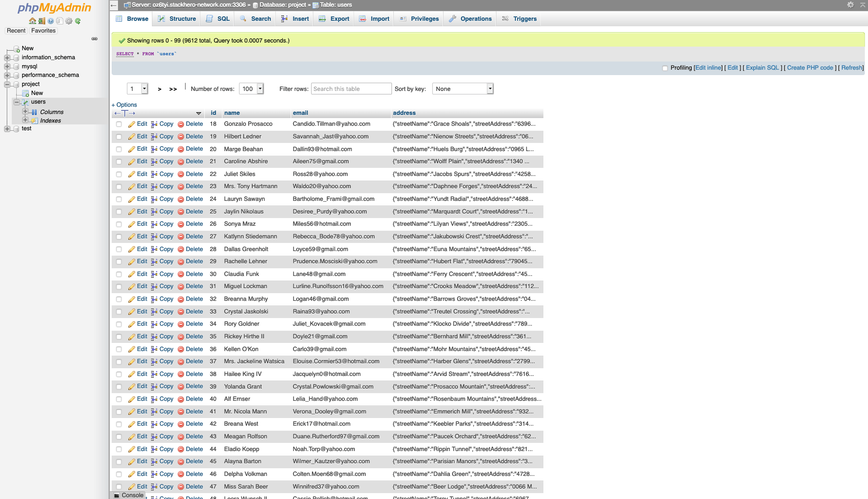Delete the row for Juliet Skiles

[x=193, y=174]
